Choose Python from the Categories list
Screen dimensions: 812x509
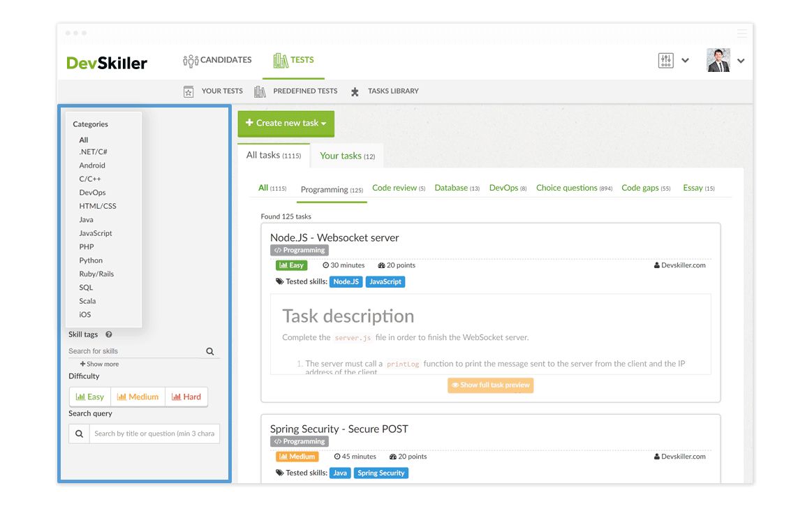[x=90, y=260]
